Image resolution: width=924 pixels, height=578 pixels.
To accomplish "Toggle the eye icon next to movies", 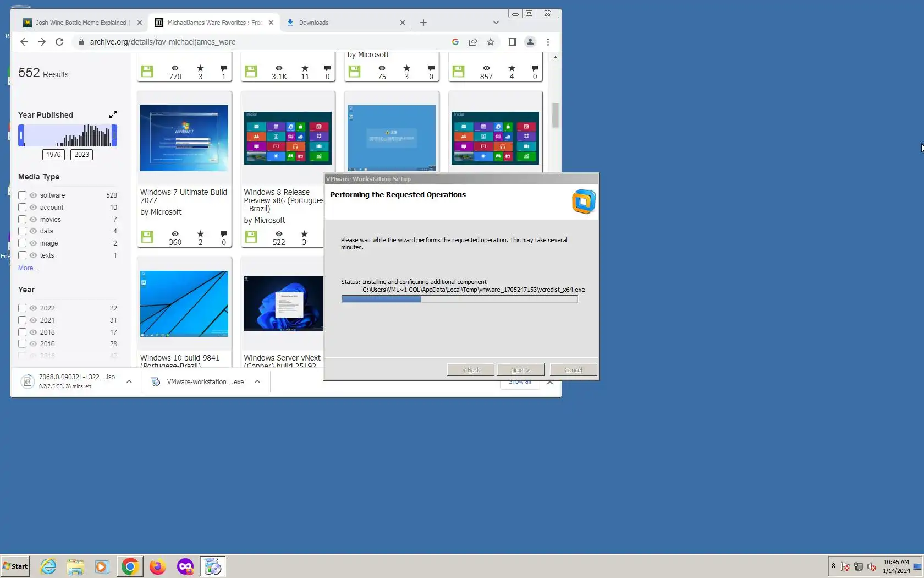I will coord(33,220).
